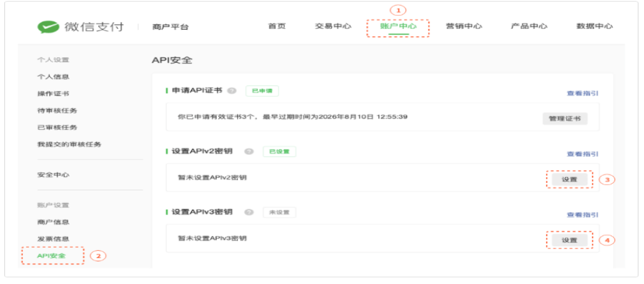Go to 首页 in top navigation

pos(277,27)
